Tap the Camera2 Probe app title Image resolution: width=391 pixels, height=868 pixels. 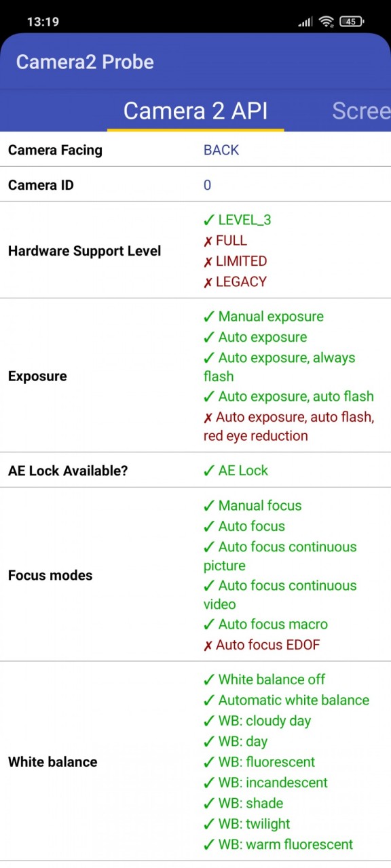(x=85, y=62)
